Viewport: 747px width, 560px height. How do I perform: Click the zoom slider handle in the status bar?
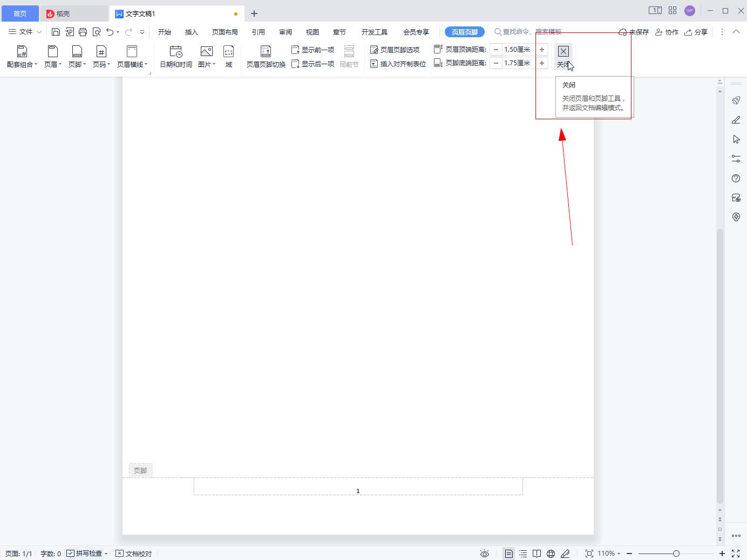click(x=676, y=554)
